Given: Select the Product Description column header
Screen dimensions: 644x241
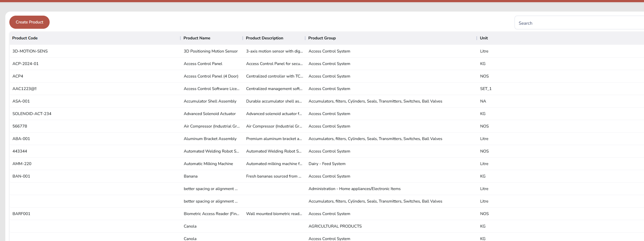Looking at the screenshot, I should point(265,38).
